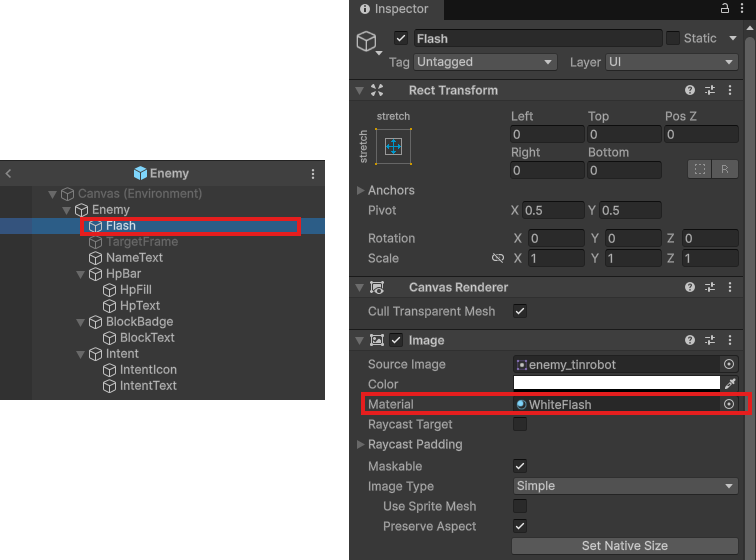Open Image component presets icon
This screenshot has width=756, height=560.
710,340
